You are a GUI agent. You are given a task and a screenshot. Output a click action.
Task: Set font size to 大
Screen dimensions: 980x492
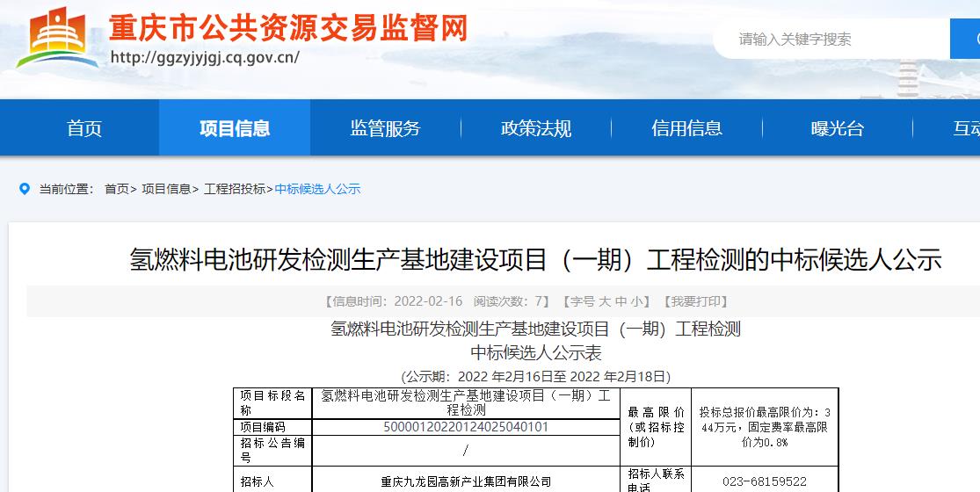pos(605,301)
